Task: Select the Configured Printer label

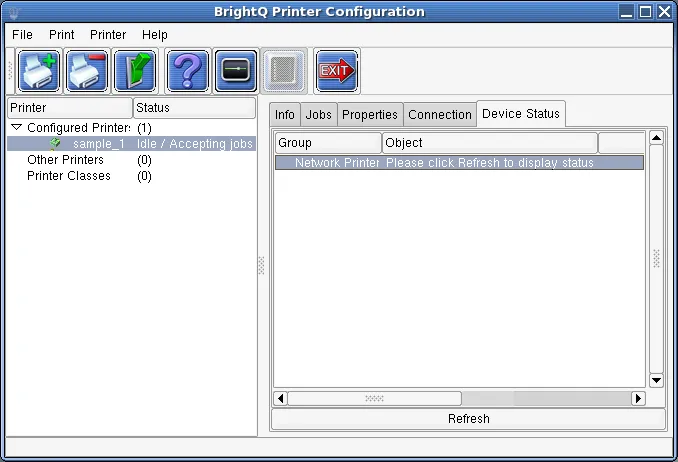Action: pos(79,128)
